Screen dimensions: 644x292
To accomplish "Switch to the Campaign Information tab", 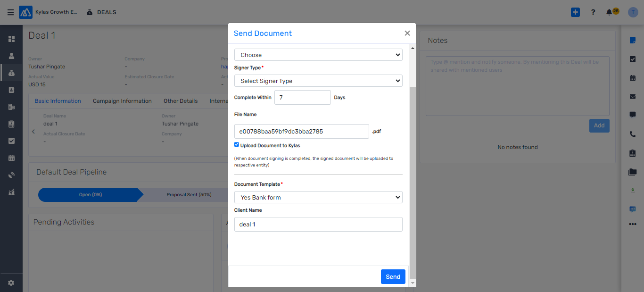I will click(x=123, y=100).
